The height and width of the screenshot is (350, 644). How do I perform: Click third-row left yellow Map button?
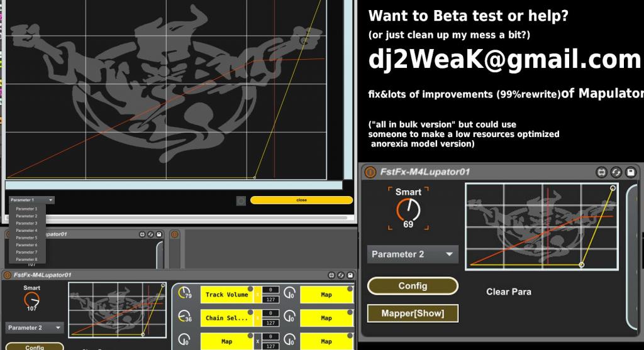click(x=226, y=341)
